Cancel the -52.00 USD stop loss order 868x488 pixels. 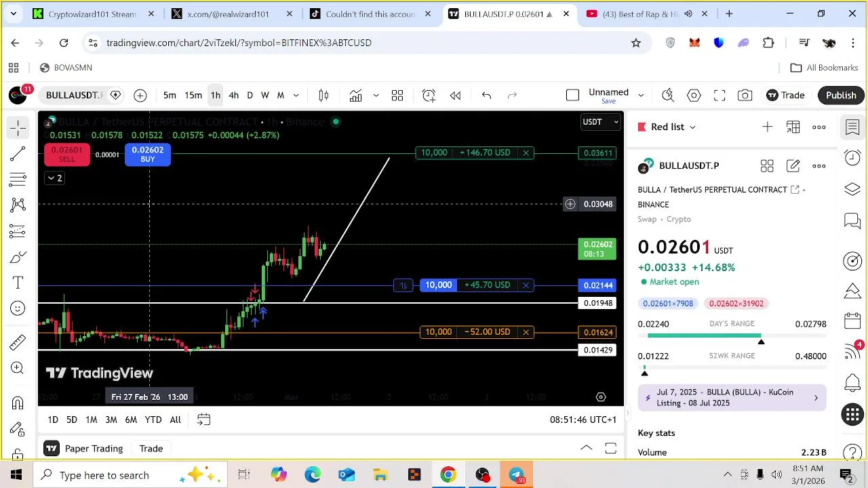coord(526,332)
